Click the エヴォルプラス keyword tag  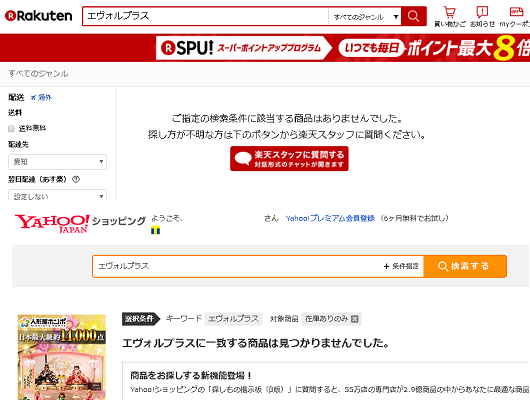tap(233, 319)
